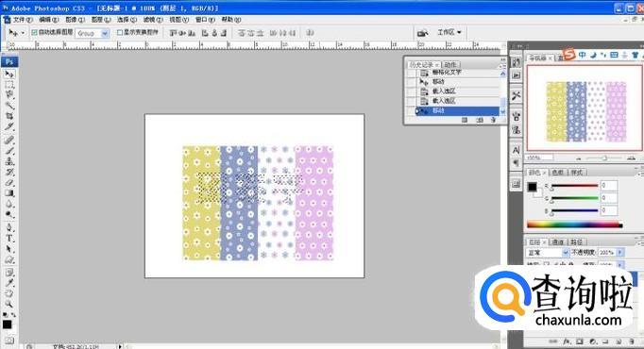Select the Clone Stamp tool
The image size is (644, 349).
(9, 161)
